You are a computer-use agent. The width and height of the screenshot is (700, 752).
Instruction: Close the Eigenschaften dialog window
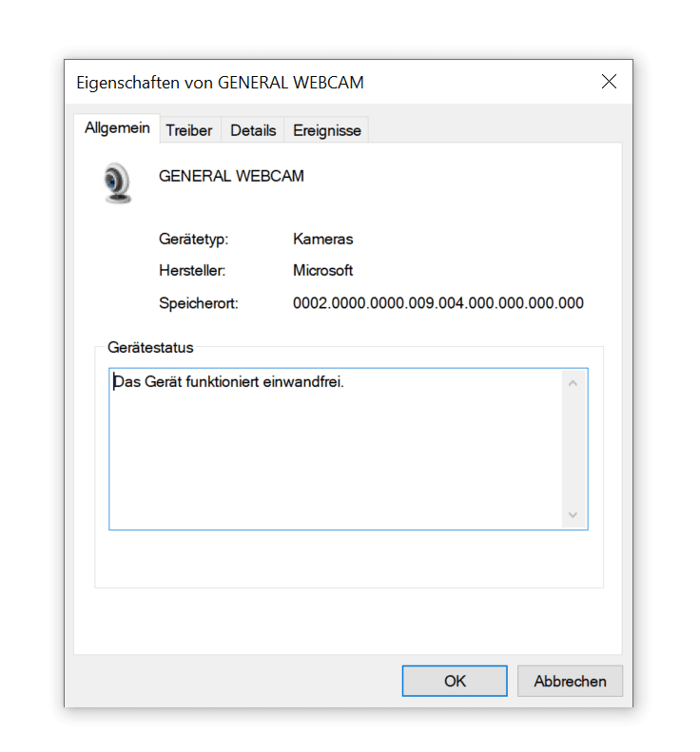pyautogui.click(x=609, y=82)
